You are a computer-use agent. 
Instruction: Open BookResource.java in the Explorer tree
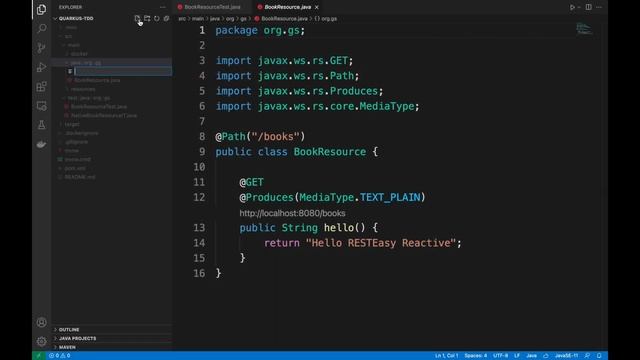(x=97, y=80)
